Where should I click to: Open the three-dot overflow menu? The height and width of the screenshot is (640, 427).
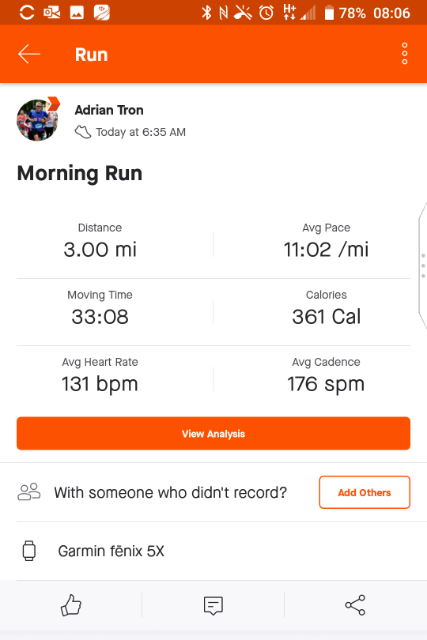tap(405, 53)
